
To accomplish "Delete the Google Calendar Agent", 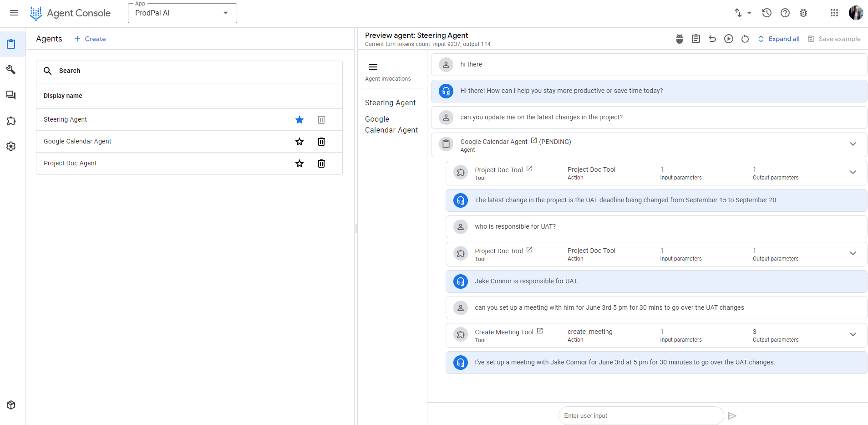I will coord(321,142).
